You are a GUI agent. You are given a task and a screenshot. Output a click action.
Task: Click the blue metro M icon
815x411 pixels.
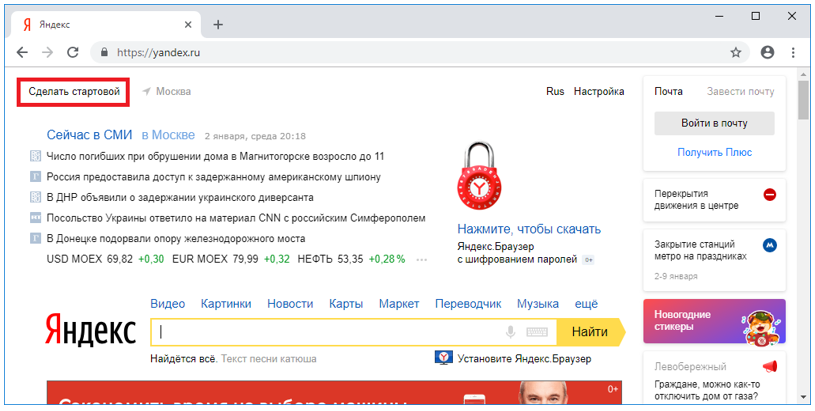pos(769,245)
